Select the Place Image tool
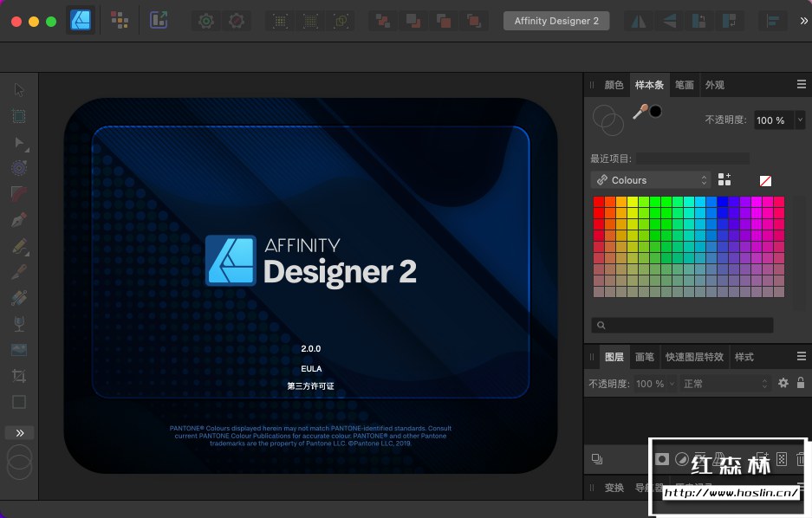The image size is (812, 518). [19, 350]
